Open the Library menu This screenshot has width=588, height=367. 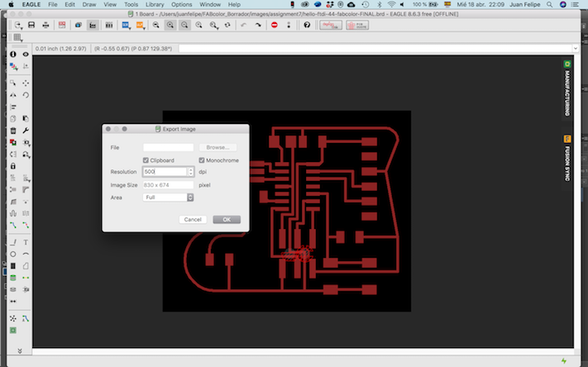pos(154,5)
